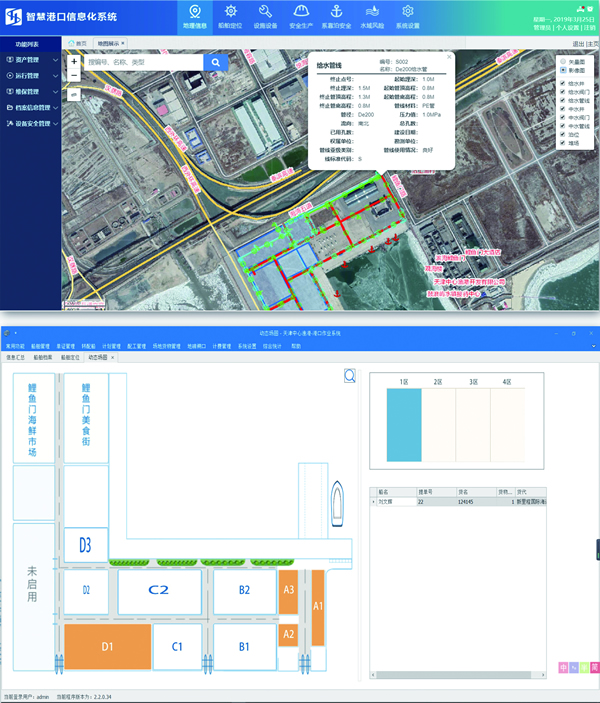Click the 维保管理 sidebar icon
This screenshot has height=703, width=600.
[x=10, y=91]
